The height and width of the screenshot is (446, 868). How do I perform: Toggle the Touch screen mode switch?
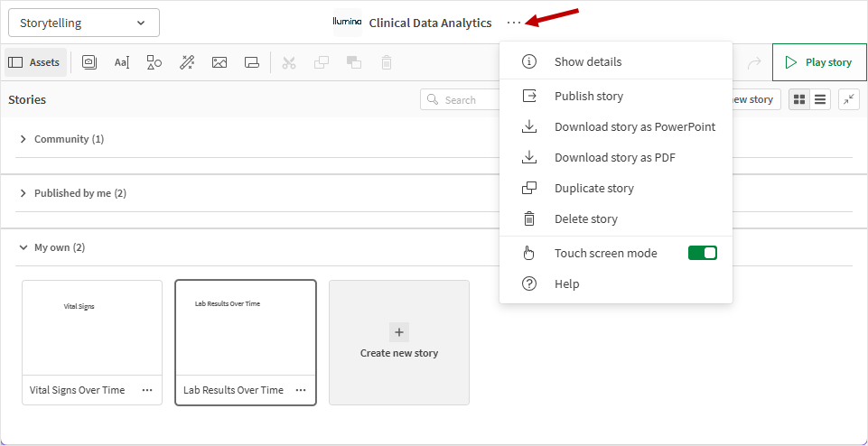[x=703, y=253]
